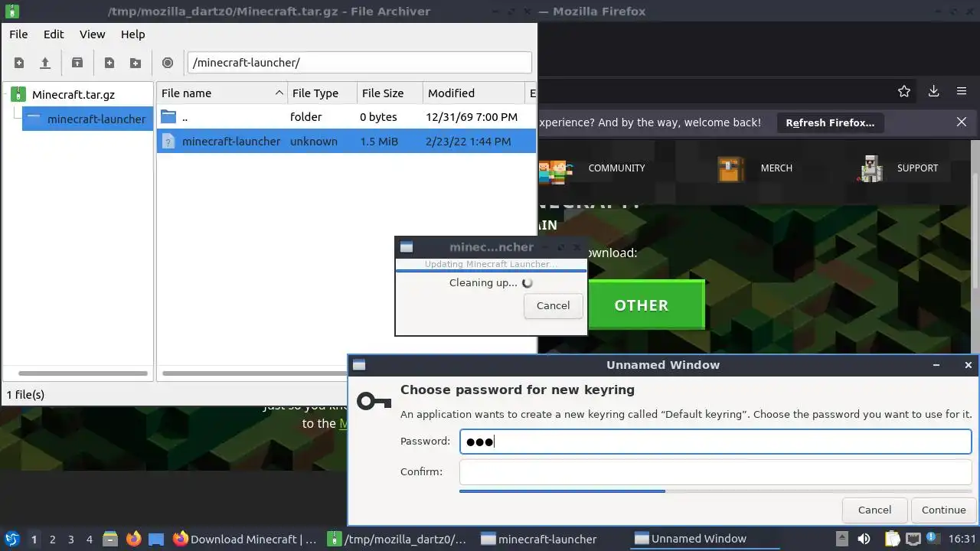Sort by File Type column header
The image size is (980, 551).
(x=322, y=93)
